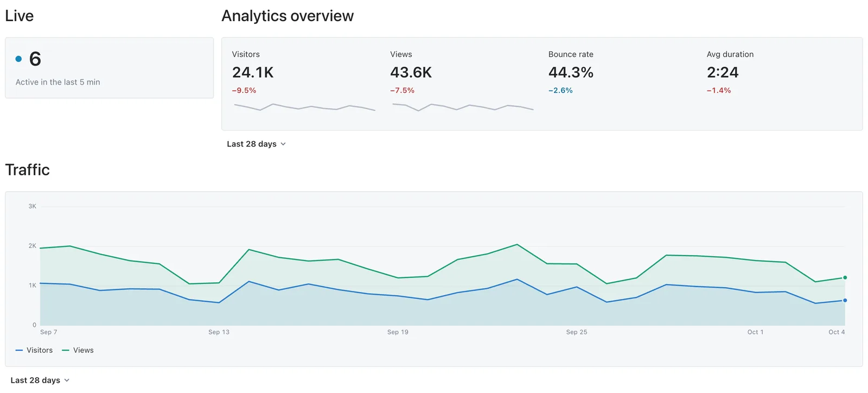Click the Sep 19 axis label
Viewport: 868px width, 393px height.
pos(398,332)
